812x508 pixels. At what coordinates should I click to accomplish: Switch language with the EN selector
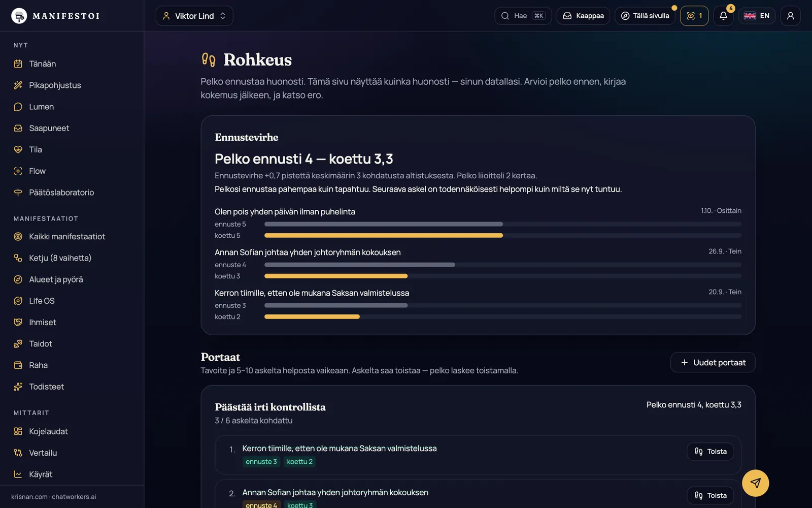757,16
